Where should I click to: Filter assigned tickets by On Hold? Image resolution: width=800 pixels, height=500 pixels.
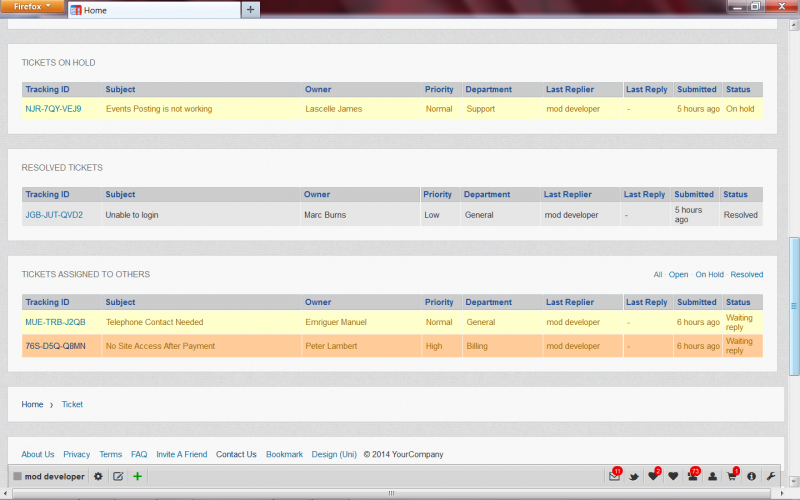(709, 274)
